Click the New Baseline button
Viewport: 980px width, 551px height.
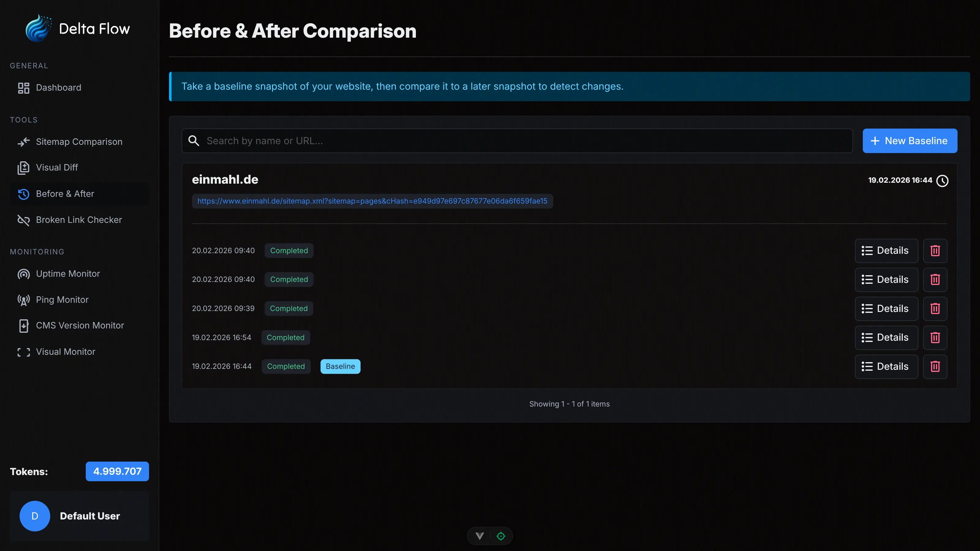(910, 141)
